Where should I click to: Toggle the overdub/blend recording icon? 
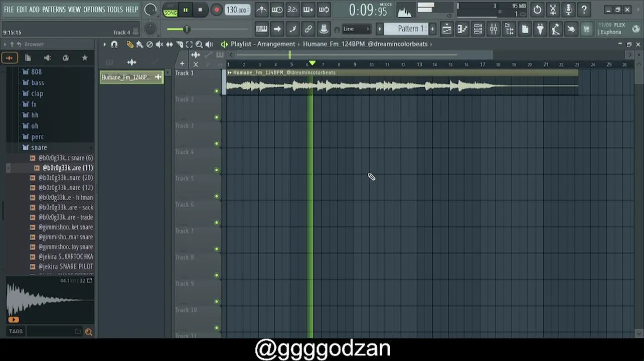pyautogui.click(x=308, y=10)
